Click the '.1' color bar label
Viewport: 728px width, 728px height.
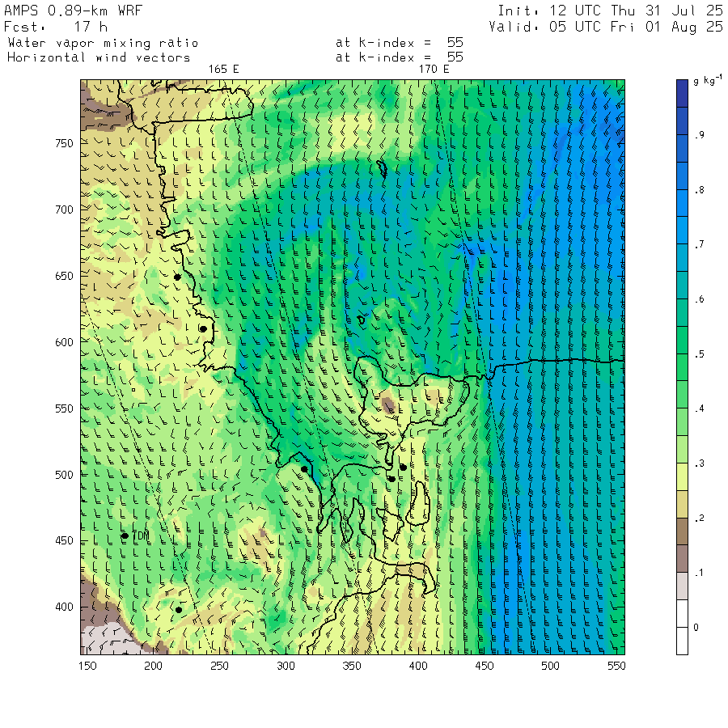[699, 574]
